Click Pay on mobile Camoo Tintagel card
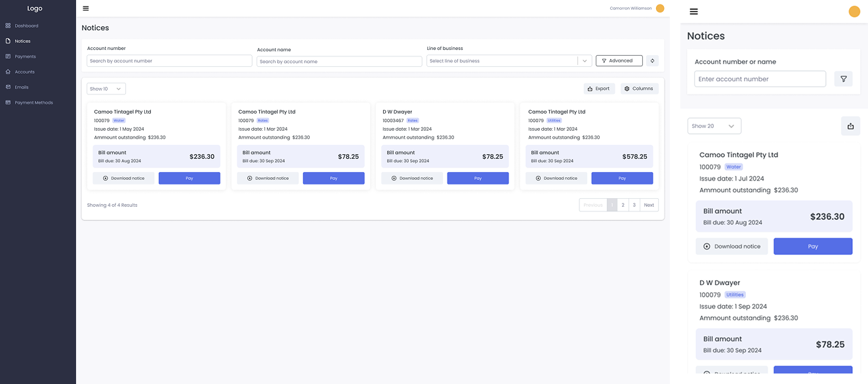 (813, 246)
